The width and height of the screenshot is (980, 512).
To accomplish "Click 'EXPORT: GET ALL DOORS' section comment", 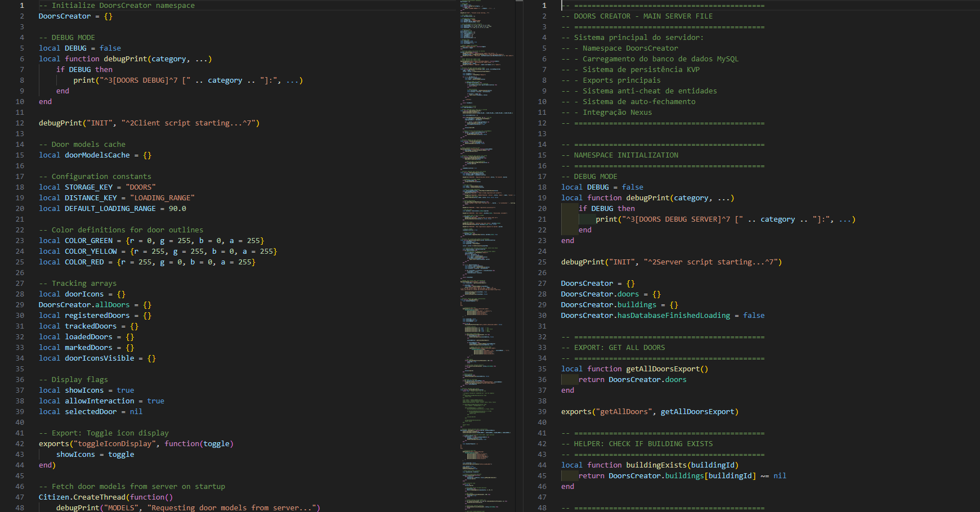I will (x=613, y=347).
